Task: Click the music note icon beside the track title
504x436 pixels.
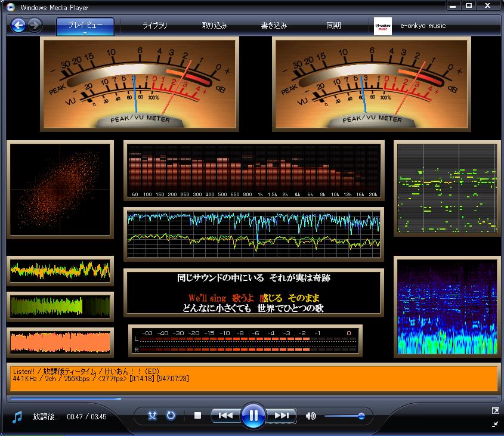Action: 17,416
